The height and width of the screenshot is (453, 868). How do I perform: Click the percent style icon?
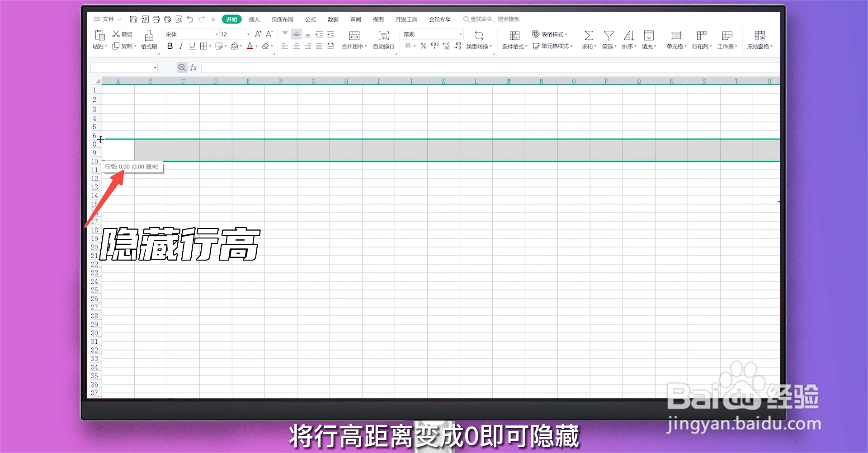pyautogui.click(x=423, y=46)
